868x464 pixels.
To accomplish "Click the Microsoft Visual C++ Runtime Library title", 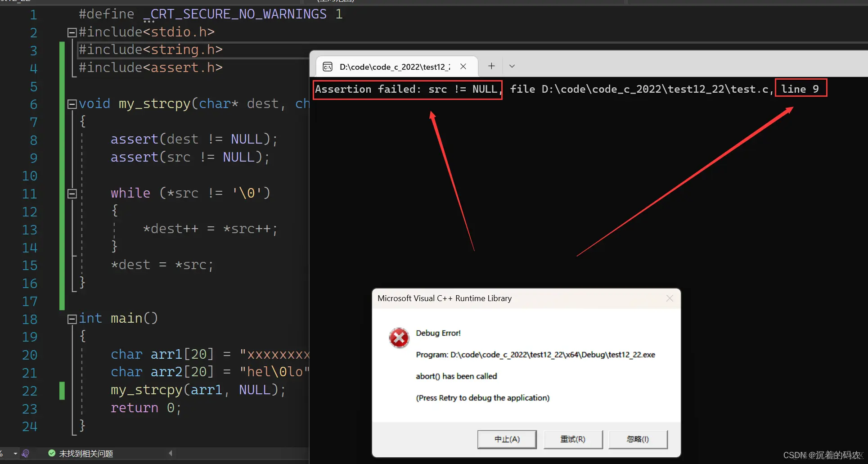I will [x=445, y=298].
